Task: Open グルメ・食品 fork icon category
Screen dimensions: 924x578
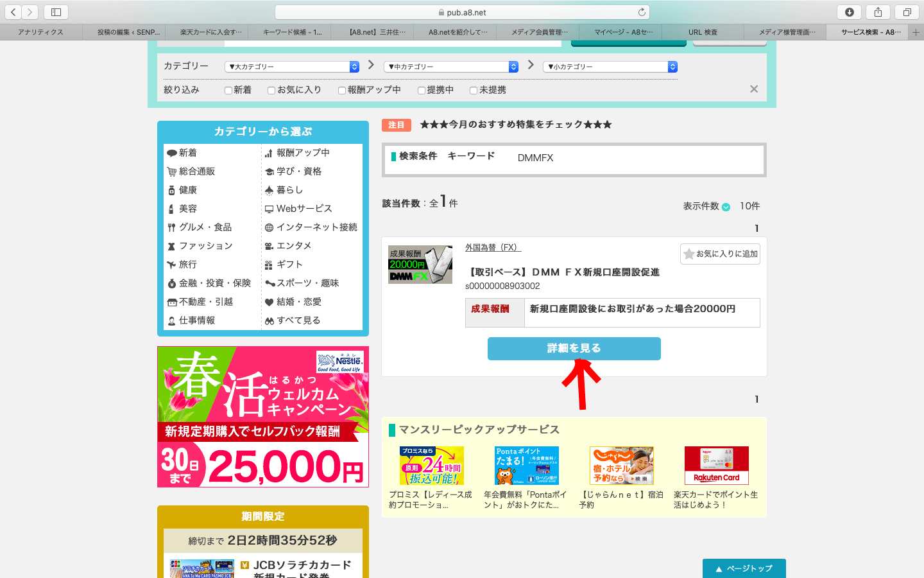Action: click(200, 227)
